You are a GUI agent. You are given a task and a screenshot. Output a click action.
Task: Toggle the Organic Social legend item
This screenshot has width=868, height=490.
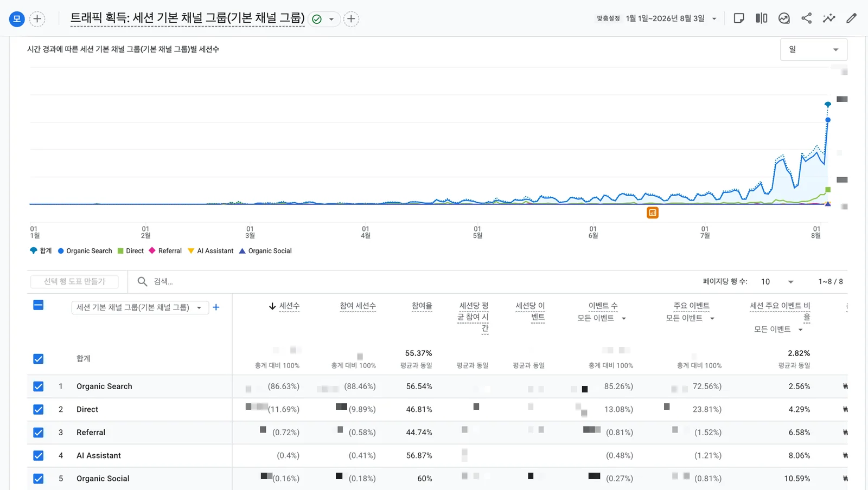[x=265, y=250]
